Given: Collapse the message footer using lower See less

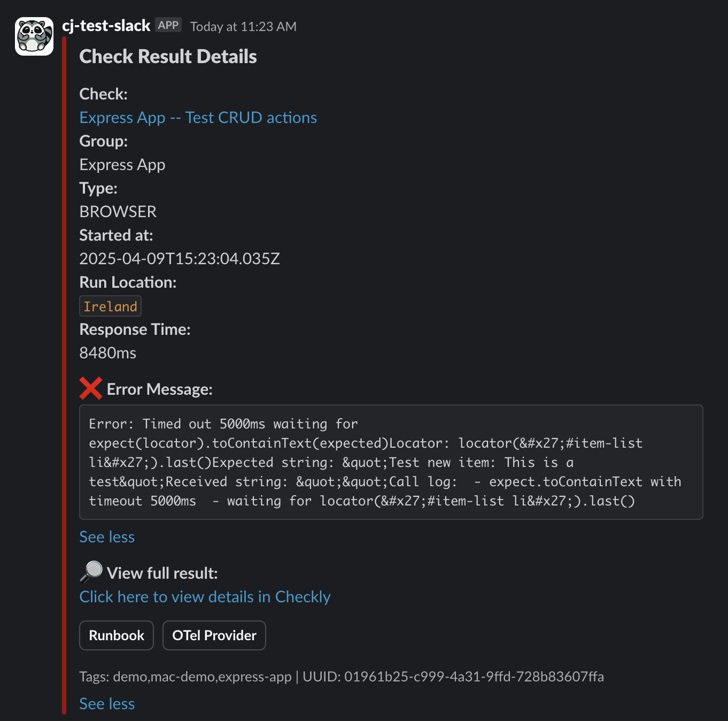Looking at the screenshot, I should tap(107, 703).
